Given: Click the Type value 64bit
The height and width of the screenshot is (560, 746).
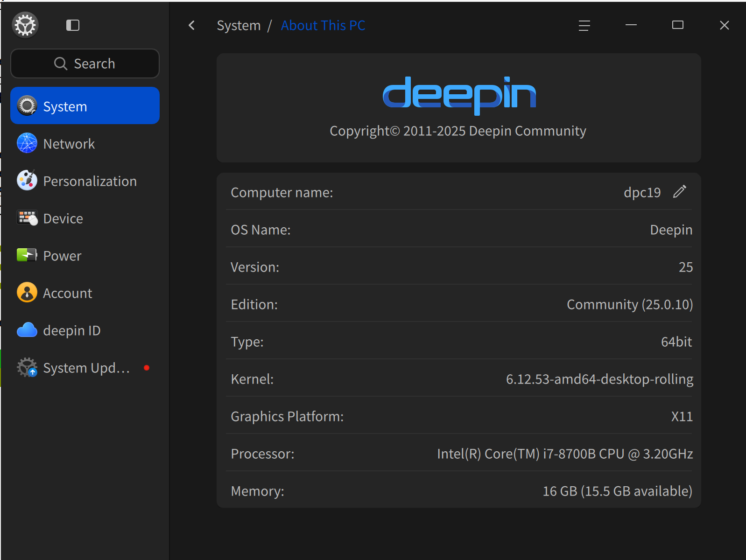Looking at the screenshot, I should point(676,342).
